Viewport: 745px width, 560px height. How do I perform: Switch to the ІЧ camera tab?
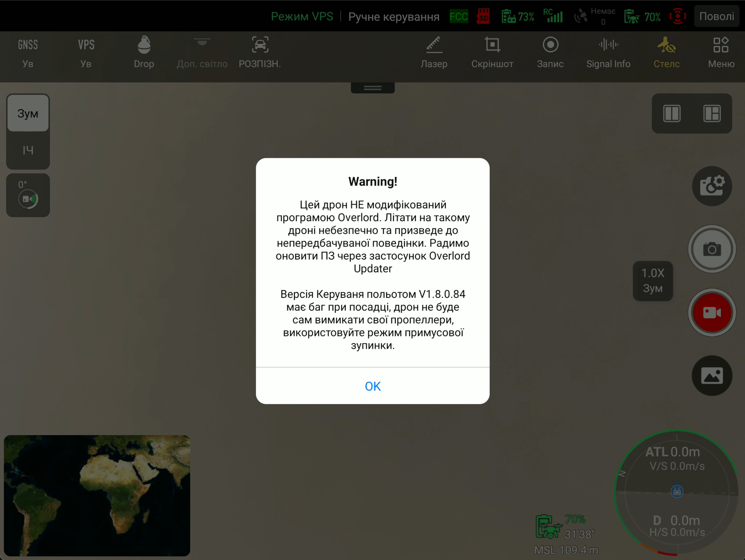pyautogui.click(x=28, y=150)
